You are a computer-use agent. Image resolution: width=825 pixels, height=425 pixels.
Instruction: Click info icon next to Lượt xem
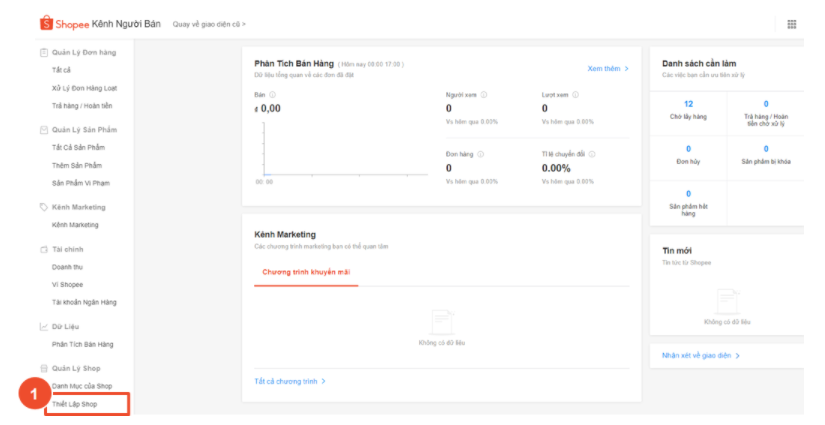[x=578, y=95]
